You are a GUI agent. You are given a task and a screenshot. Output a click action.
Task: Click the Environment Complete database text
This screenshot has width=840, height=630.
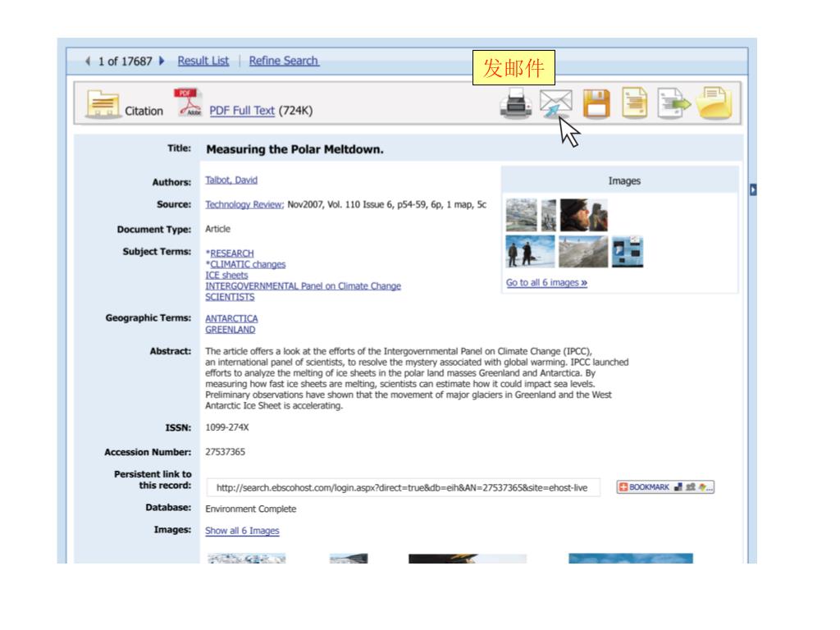[x=250, y=509]
